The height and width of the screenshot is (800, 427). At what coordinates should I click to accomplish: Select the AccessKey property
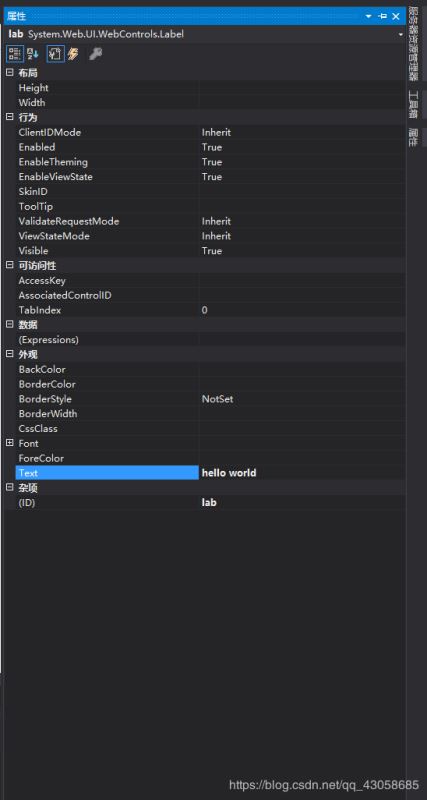tap(42, 280)
